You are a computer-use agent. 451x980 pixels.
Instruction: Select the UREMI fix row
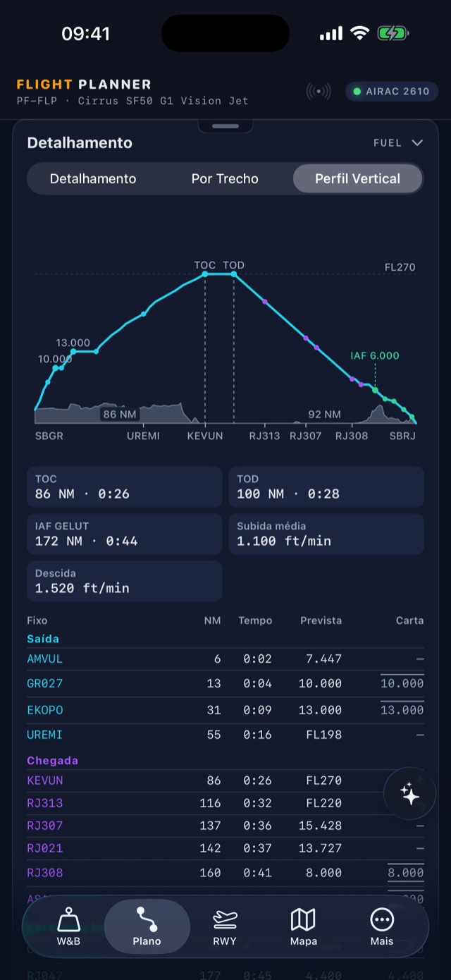(x=225, y=735)
